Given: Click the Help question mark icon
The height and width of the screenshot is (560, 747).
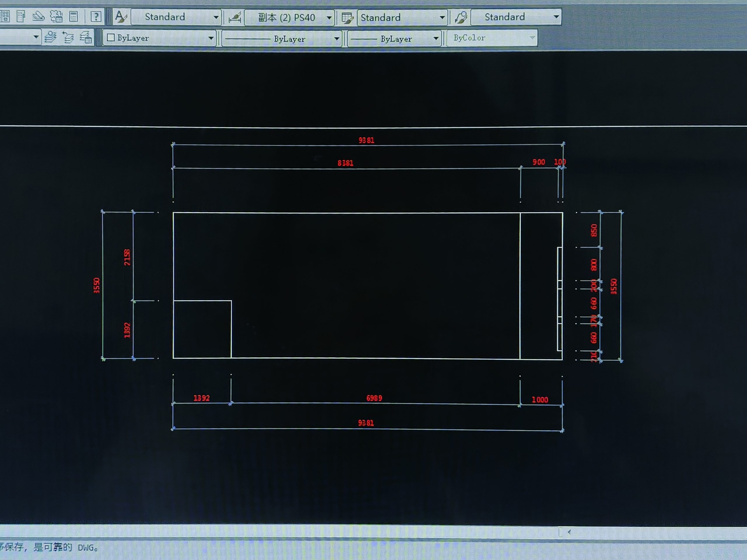Looking at the screenshot, I should tap(96, 17).
